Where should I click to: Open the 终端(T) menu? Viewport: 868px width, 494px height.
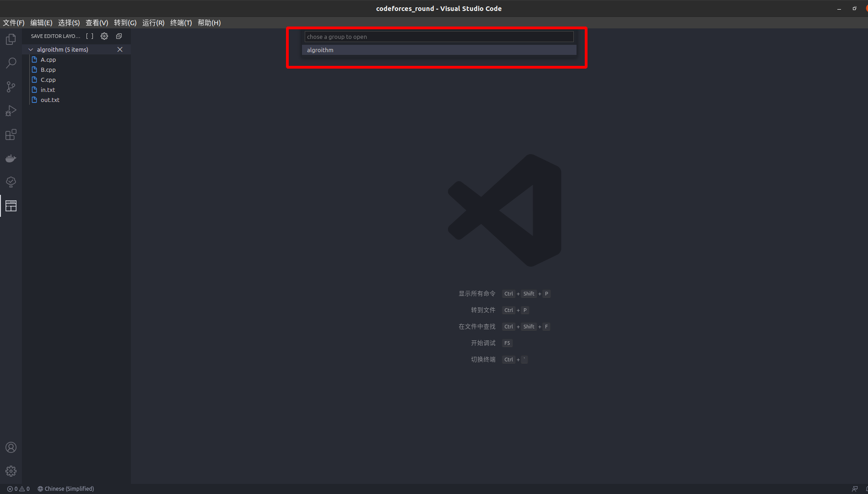181,22
